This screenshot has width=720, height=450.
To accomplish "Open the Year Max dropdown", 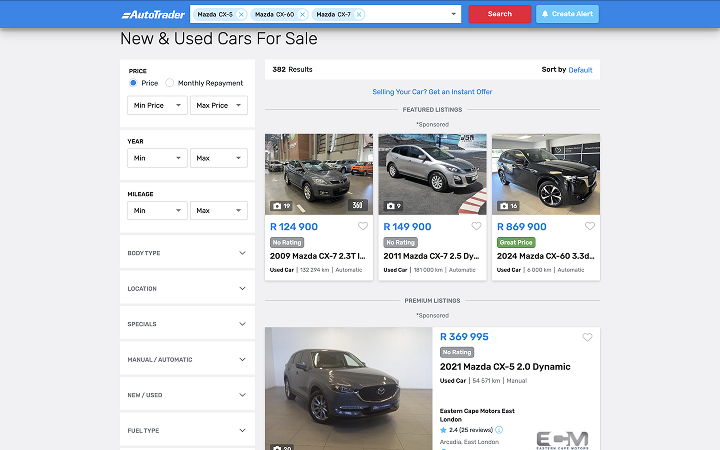I will click(x=219, y=158).
